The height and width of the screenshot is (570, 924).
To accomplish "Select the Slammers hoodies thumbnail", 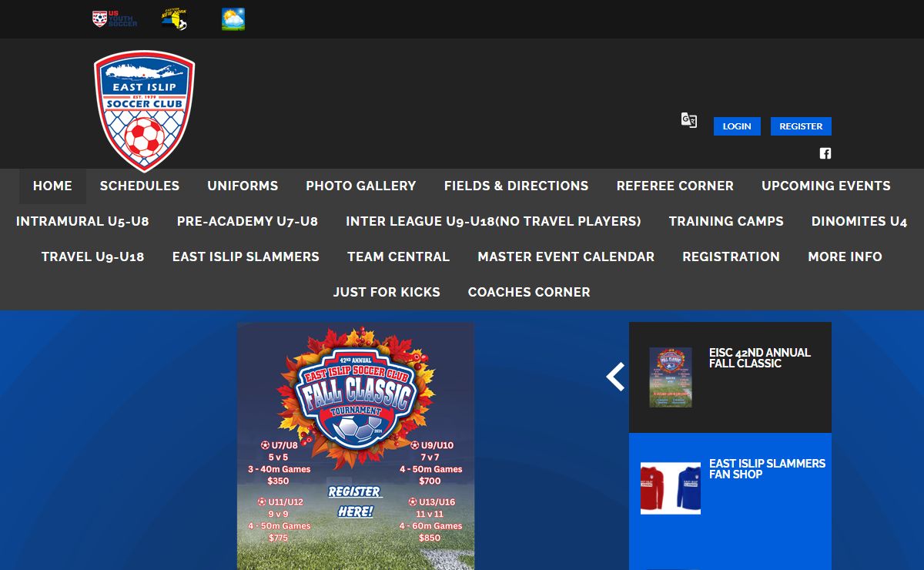I will pos(671,488).
